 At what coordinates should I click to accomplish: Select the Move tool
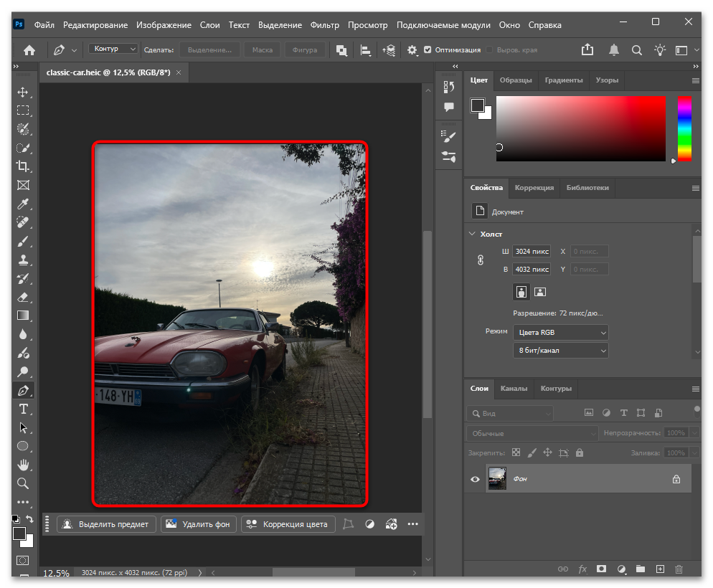24,92
